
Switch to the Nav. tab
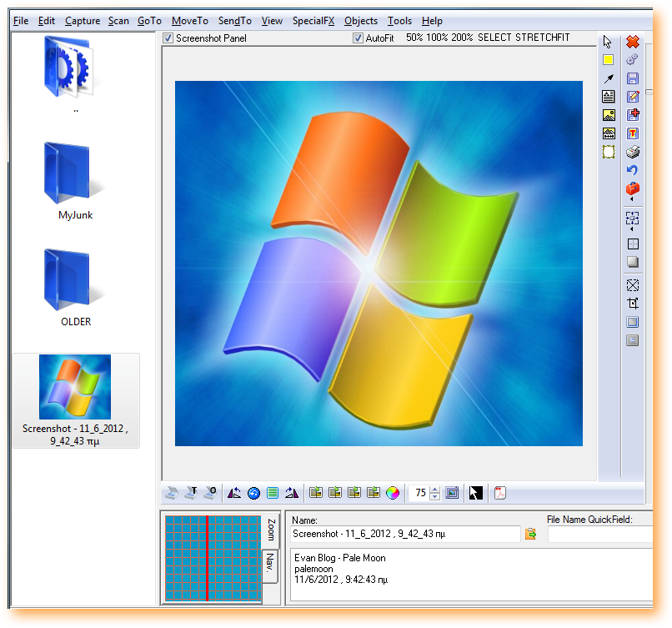tap(270, 565)
